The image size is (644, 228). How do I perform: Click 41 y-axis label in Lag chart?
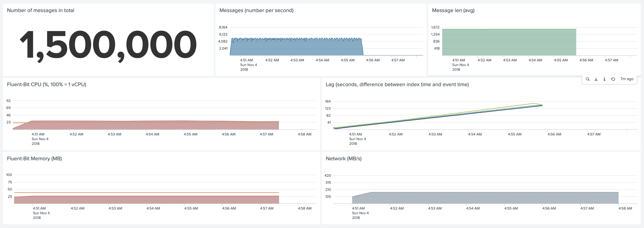[x=329, y=123]
